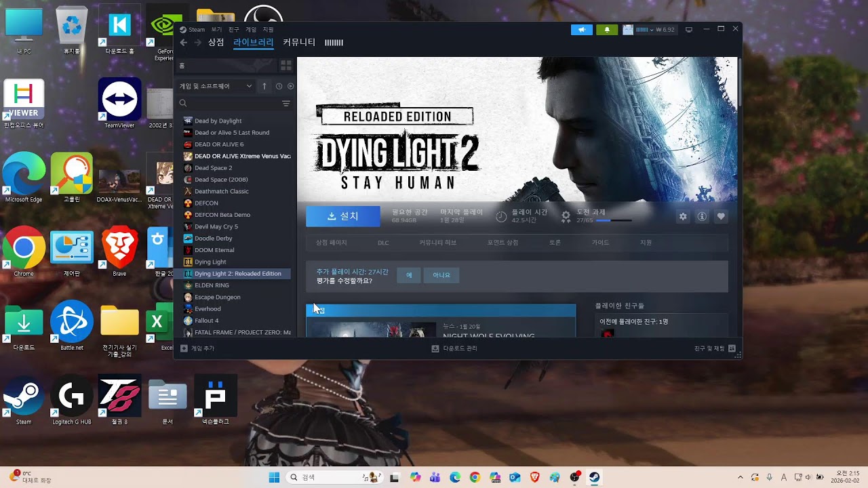Open the downloads manager

(454, 348)
